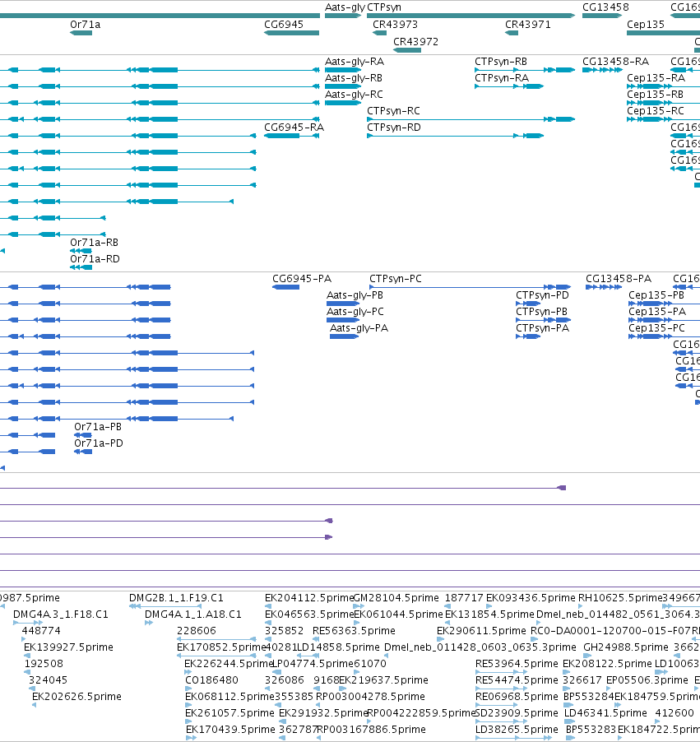Open protein Cep135-PC label
Viewport: 700px width, 742px height.
click(656, 328)
